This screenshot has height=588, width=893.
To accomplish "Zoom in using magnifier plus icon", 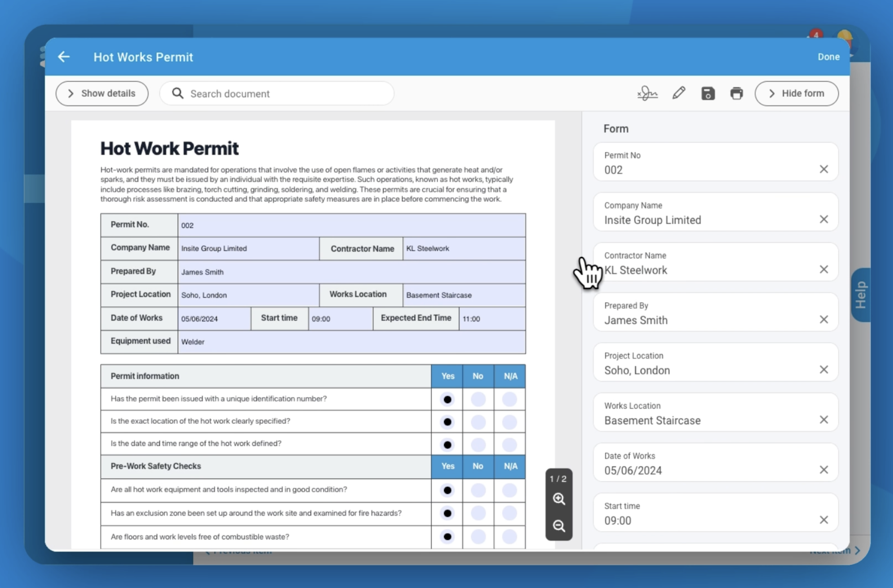I will pos(559,499).
